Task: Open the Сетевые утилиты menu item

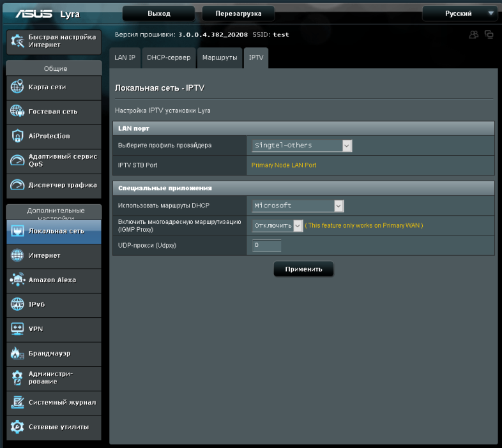Action: coord(54,427)
